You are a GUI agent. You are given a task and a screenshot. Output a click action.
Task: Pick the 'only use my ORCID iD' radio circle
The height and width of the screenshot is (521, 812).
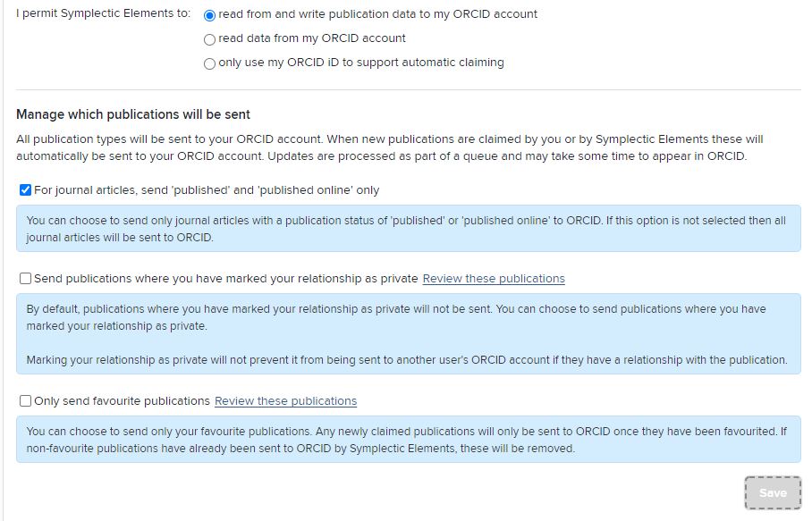pyautogui.click(x=209, y=63)
